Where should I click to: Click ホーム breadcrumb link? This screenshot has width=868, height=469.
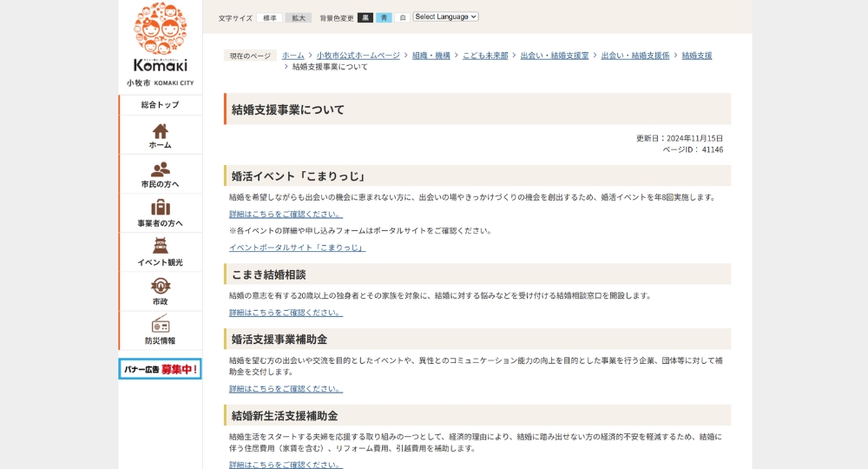(x=293, y=56)
